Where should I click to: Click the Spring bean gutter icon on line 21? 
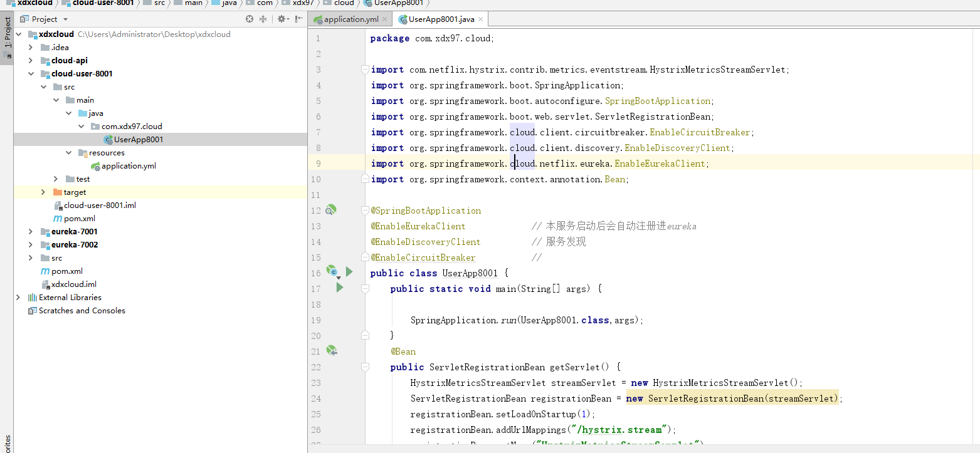(x=332, y=350)
